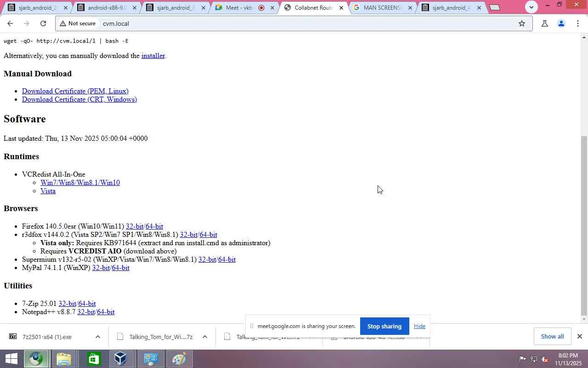Download Notepad++ v8.8.7 64-bit
The image size is (588, 368).
click(106, 312)
